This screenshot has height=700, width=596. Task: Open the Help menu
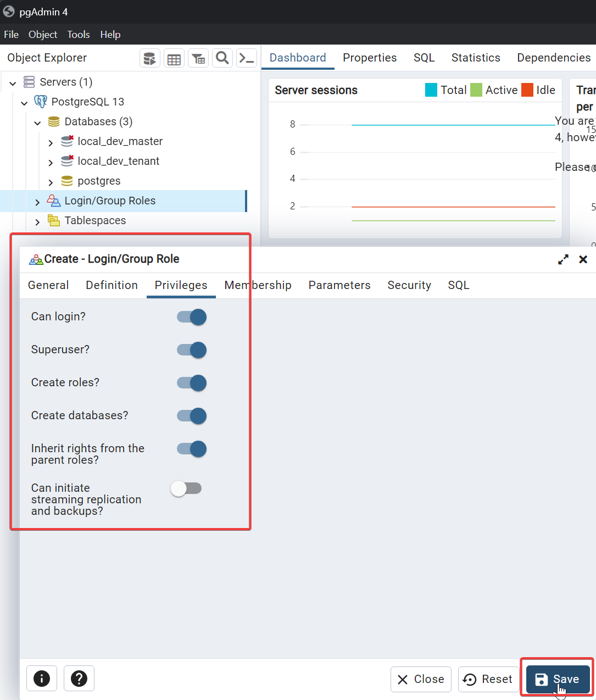coord(110,34)
